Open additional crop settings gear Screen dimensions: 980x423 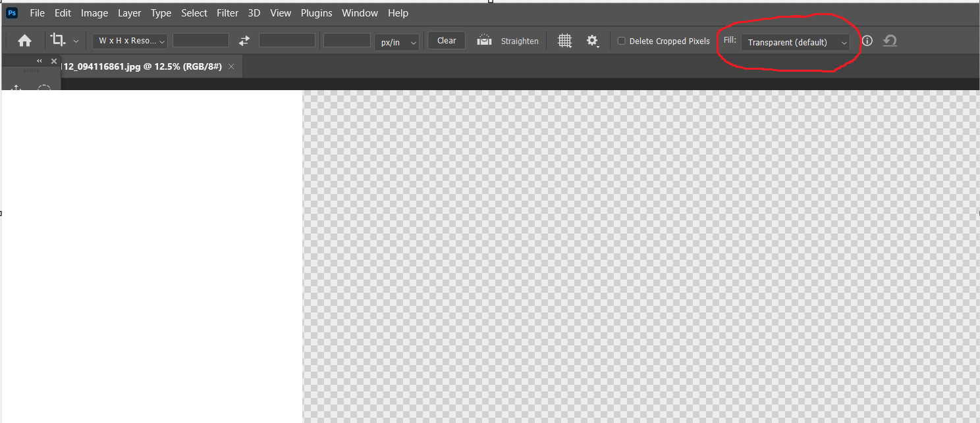pyautogui.click(x=593, y=40)
